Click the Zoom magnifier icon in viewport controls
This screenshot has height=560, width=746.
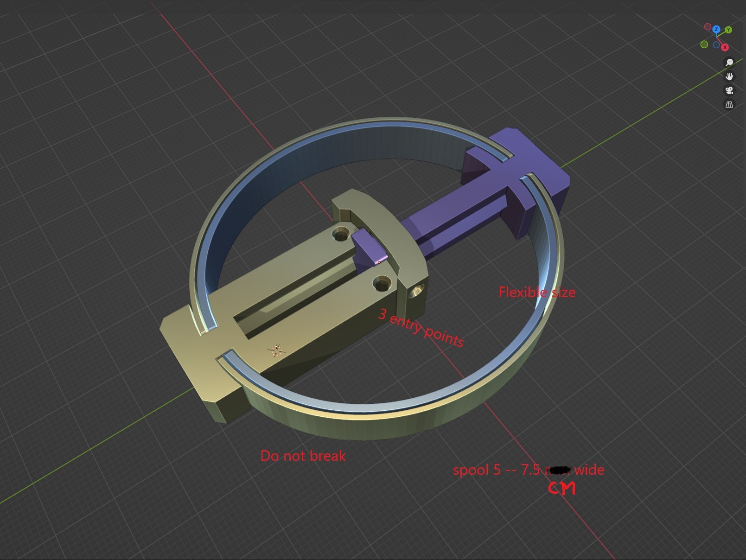[729, 62]
